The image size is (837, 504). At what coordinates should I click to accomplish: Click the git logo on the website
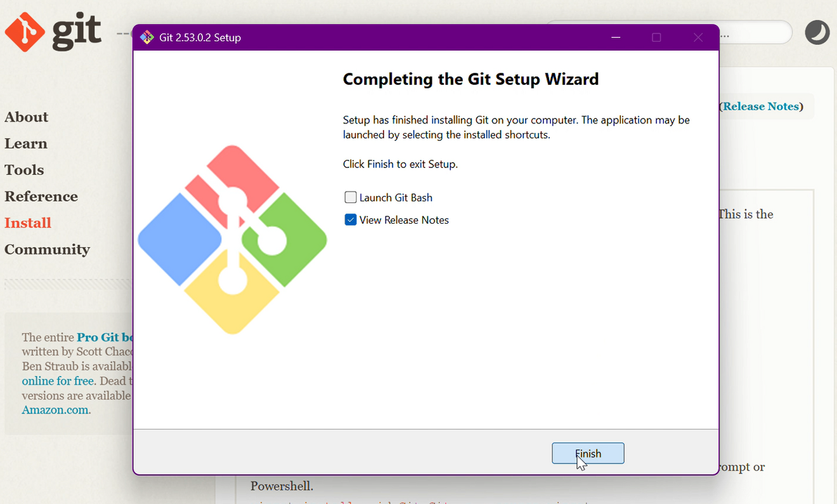pyautogui.click(x=53, y=32)
